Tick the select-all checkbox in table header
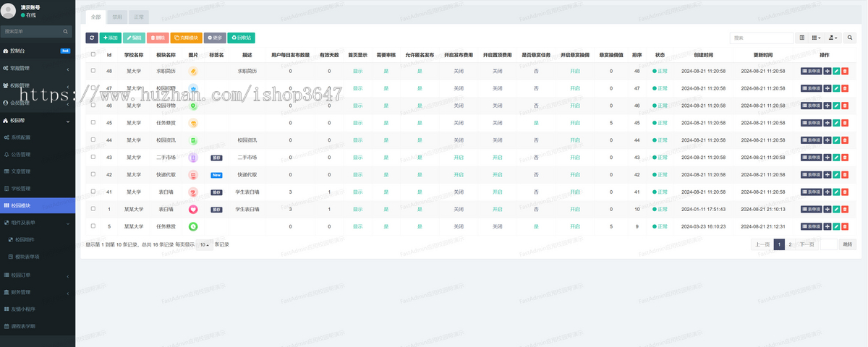 [93, 54]
